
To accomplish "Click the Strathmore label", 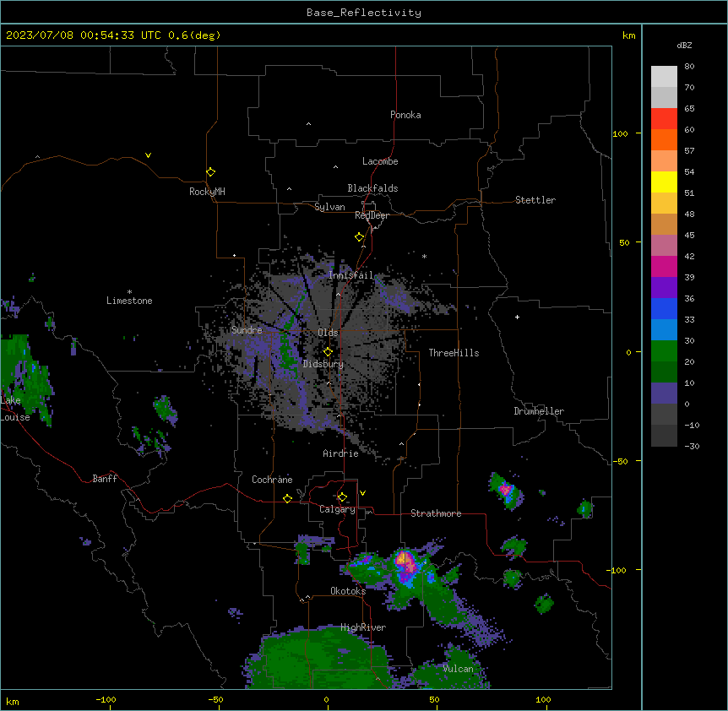I will (436, 513).
